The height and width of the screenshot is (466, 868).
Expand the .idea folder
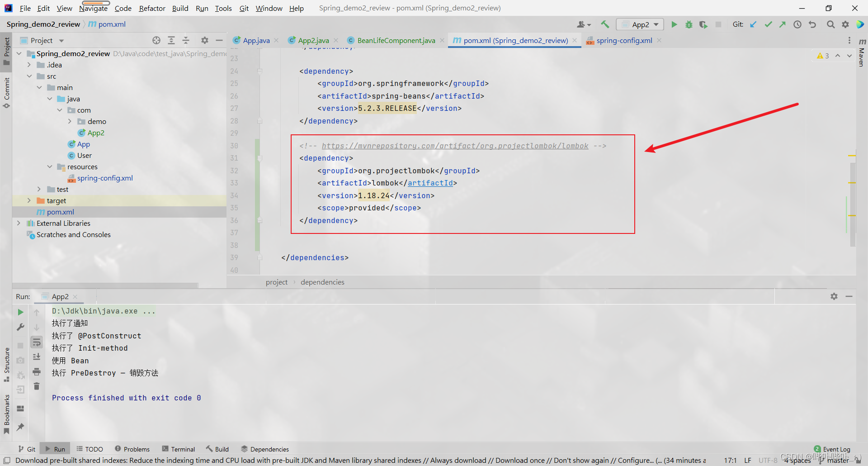point(29,65)
